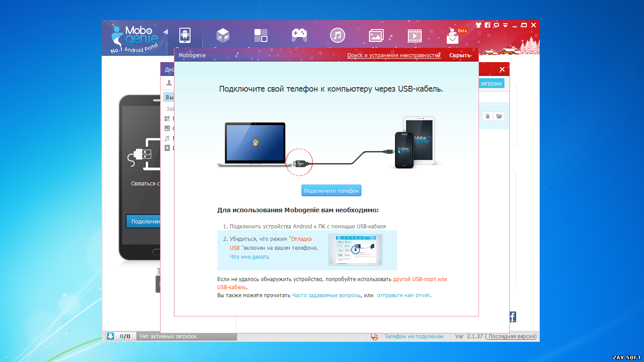This screenshot has width=644, height=362.
Task: Open the 'Часто задаваемые вопросы' link
Action: (326, 295)
